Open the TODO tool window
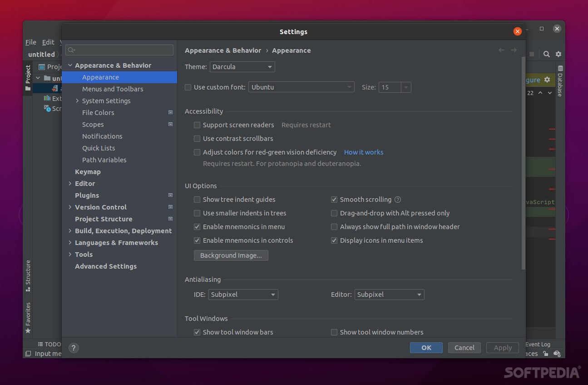This screenshot has height=385, width=588. click(x=49, y=345)
